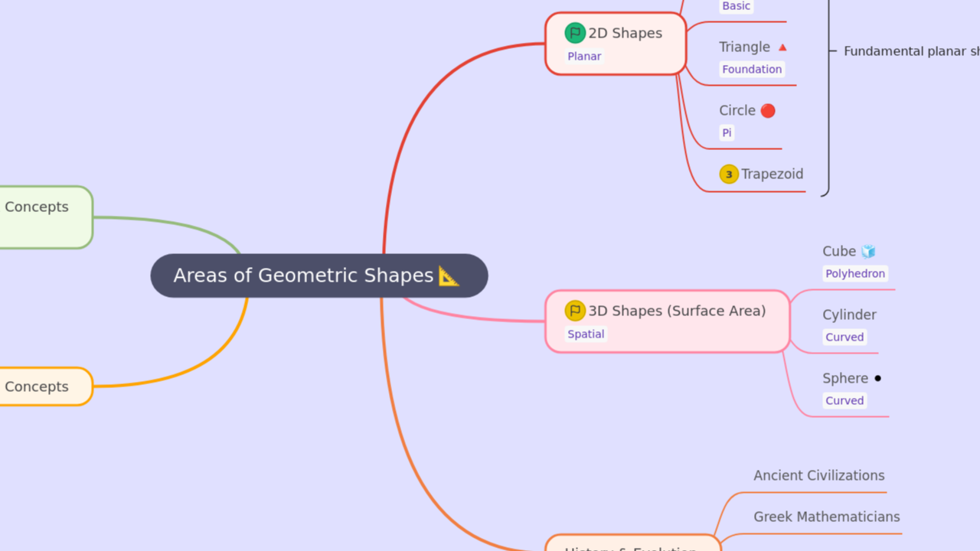980x551 pixels.
Task: Click the priority 3 marker on Trapezoid
Action: click(729, 174)
